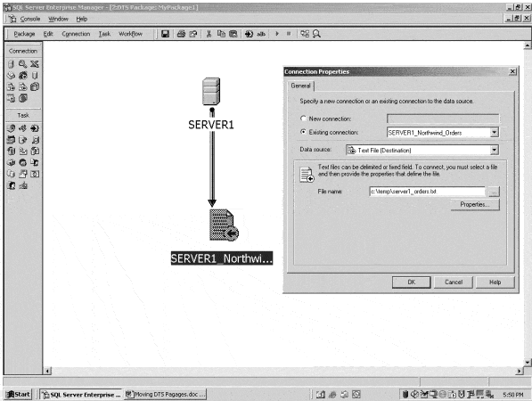Image resolution: width=532 pixels, height=401 pixels.
Task: Click the Cut scissors toolbar icon
Action: pyautogui.click(x=209, y=34)
